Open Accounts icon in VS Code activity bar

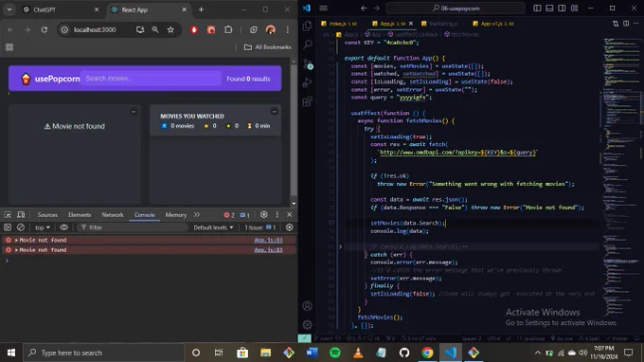307,306
